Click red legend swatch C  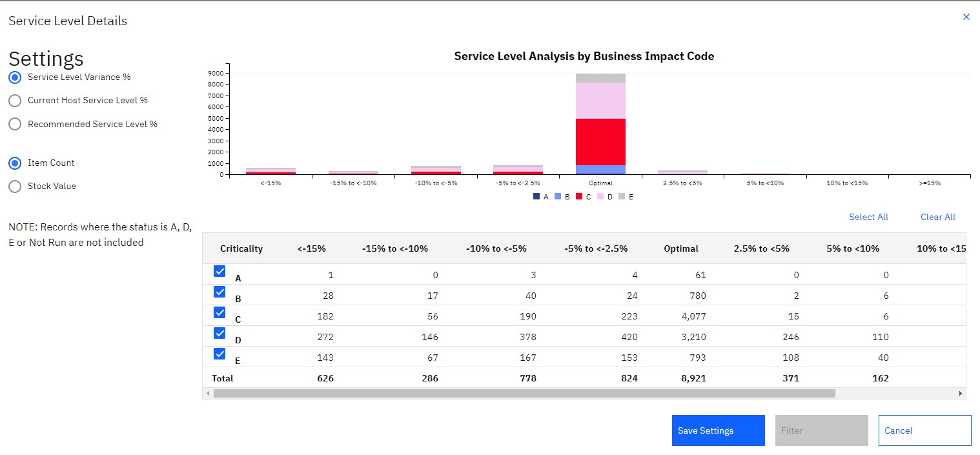pos(579,197)
